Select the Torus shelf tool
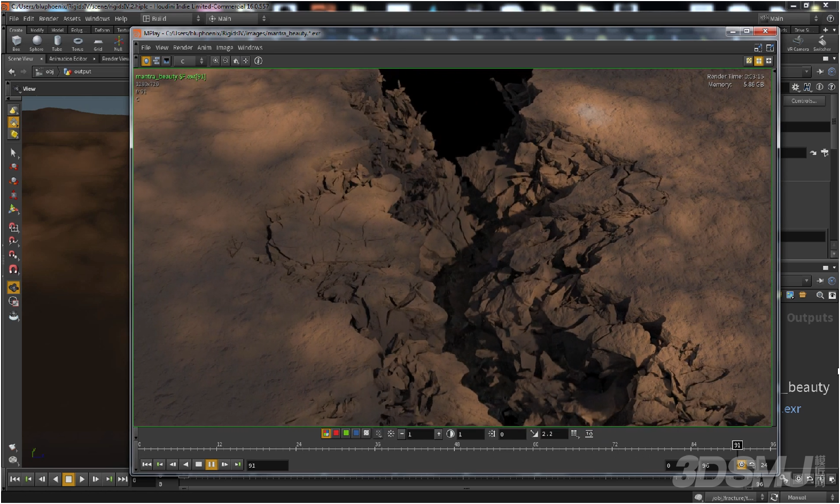840x504 pixels. pyautogui.click(x=78, y=43)
